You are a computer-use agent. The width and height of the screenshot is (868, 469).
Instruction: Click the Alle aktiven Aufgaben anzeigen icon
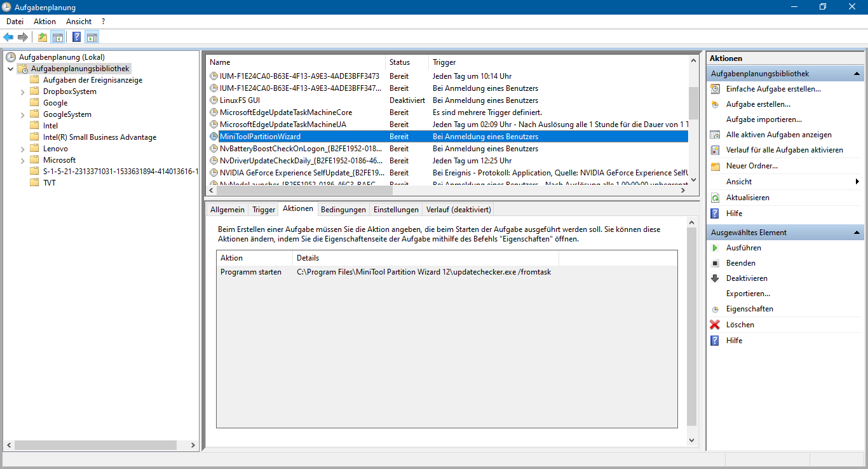tap(715, 135)
